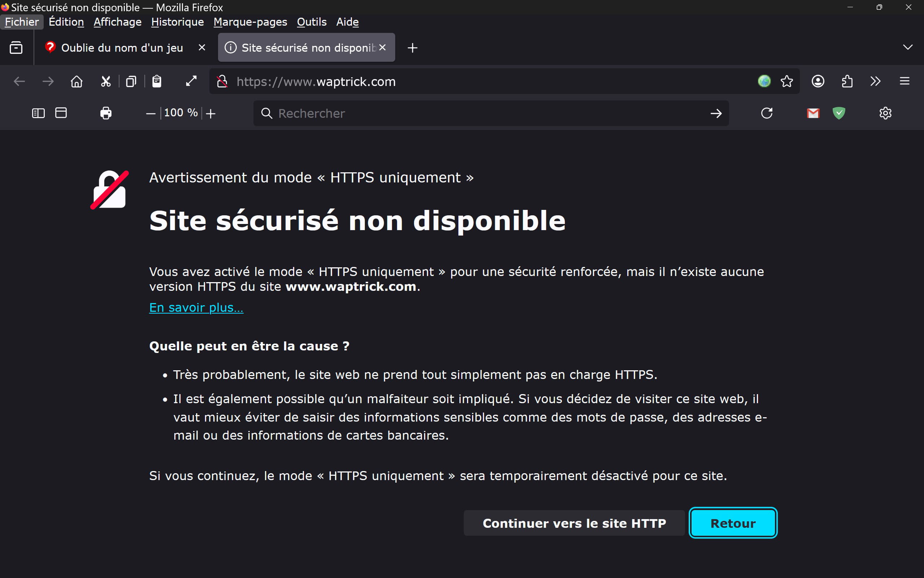Click the Copy icon in toolbar

pyautogui.click(x=131, y=81)
